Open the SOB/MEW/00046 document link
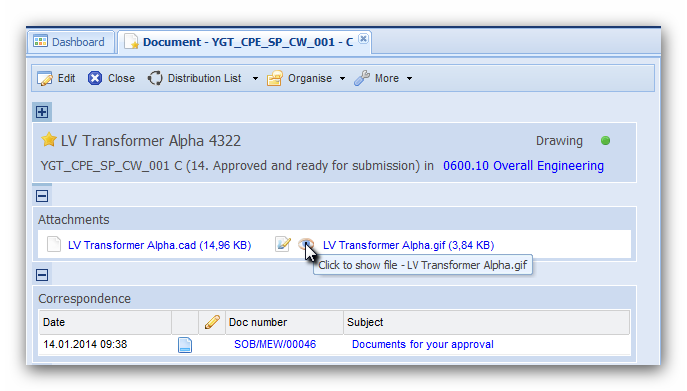 point(275,345)
